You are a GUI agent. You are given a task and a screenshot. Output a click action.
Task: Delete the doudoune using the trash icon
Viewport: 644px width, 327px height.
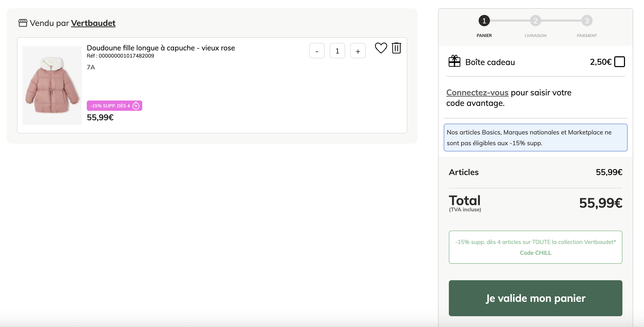(x=396, y=48)
